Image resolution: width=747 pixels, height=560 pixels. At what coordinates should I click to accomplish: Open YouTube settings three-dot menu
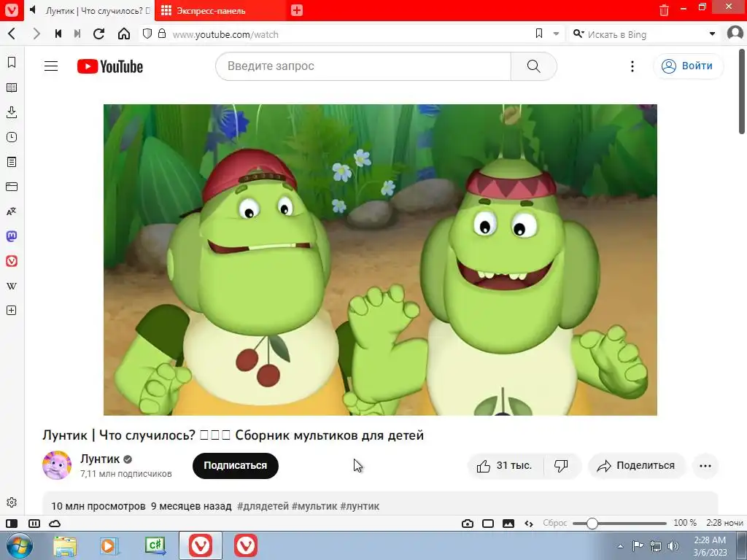click(x=632, y=66)
